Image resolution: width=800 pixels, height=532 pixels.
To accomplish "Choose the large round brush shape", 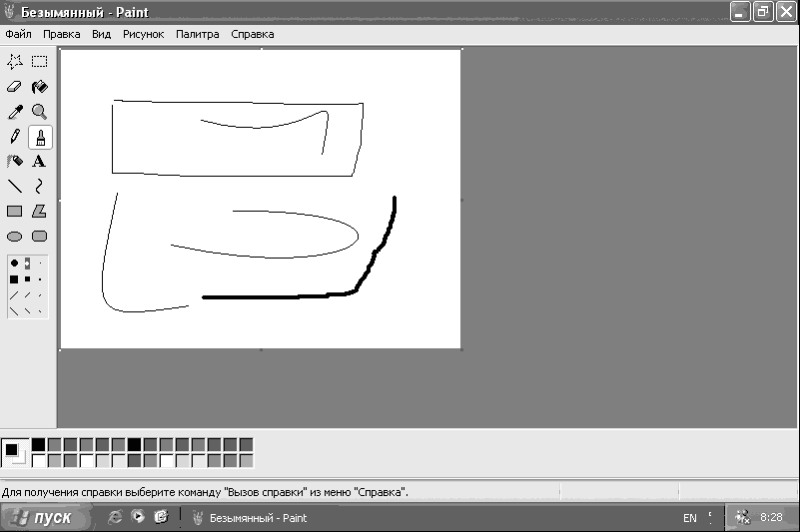I will point(14,264).
